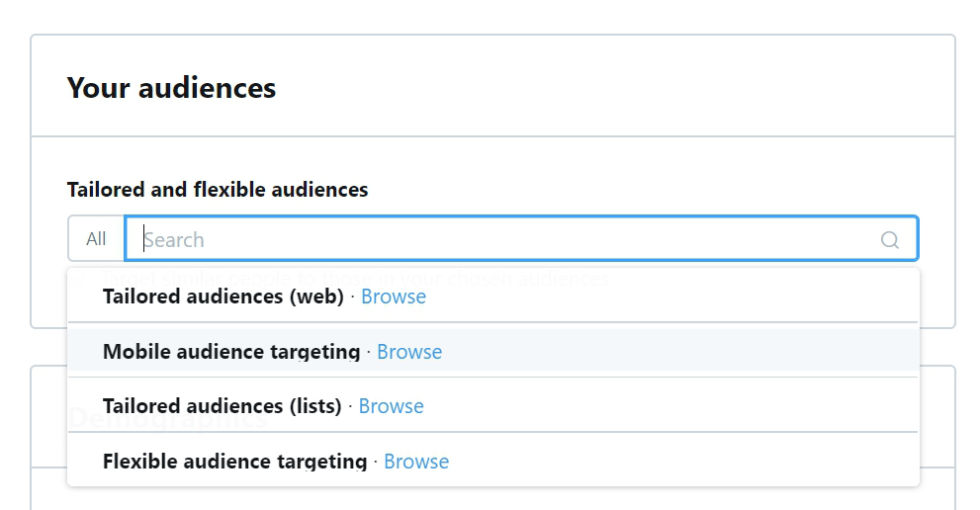Viewport: 980px width, 510px height.
Task: Select Flexible audience targeting option
Action: [493, 461]
